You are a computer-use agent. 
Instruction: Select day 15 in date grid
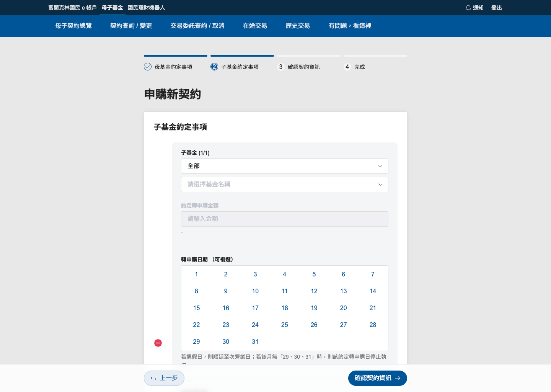tap(196, 308)
